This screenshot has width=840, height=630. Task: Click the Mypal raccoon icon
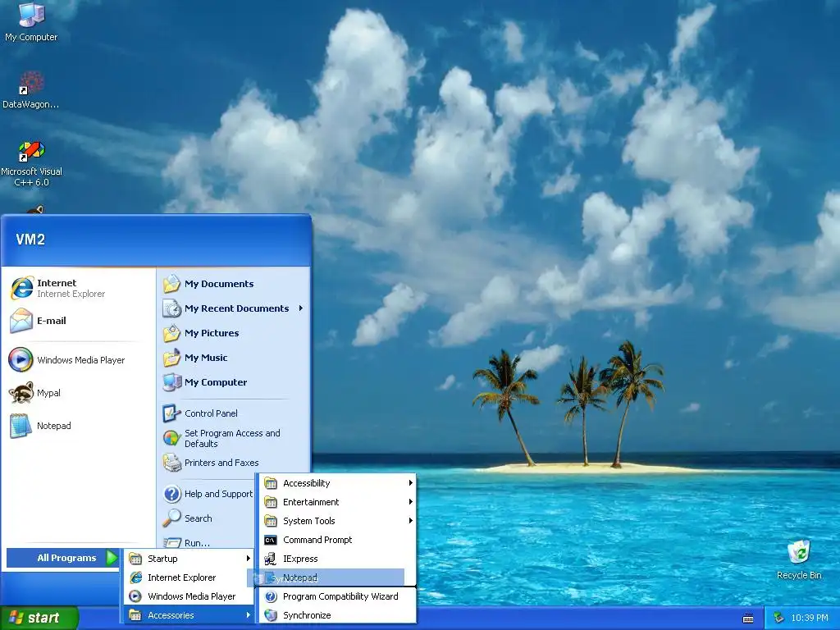click(x=21, y=393)
